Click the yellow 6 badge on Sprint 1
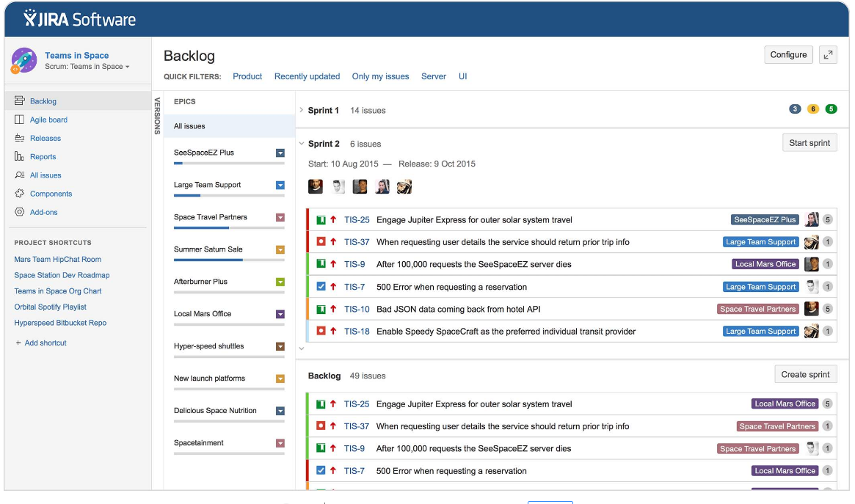The width and height of the screenshot is (855, 504). coord(813,109)
